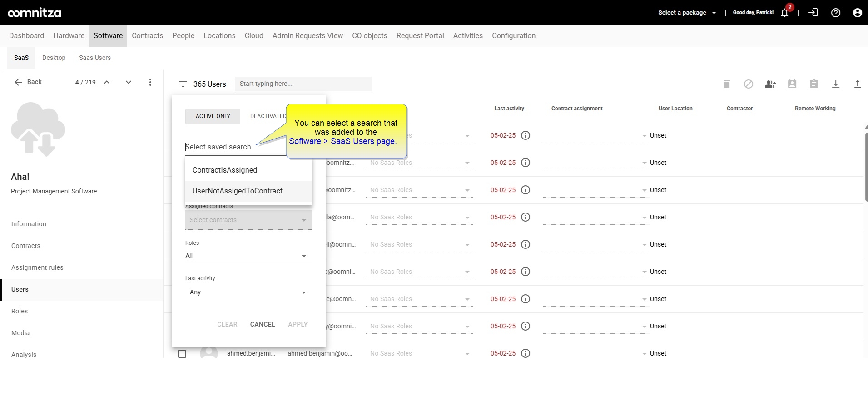Go Back to the software list
Screen dimensions: 868x401
(x=28, y=82)
